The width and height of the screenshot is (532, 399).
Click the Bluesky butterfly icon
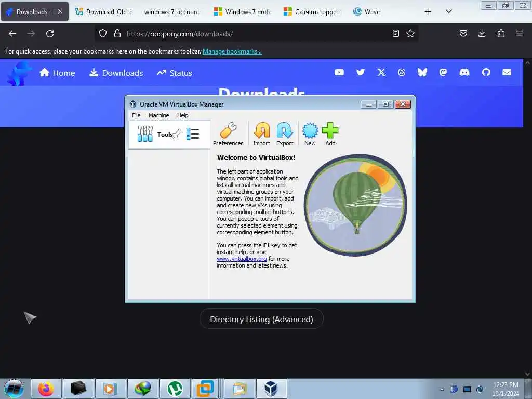[x=422, y=72]
